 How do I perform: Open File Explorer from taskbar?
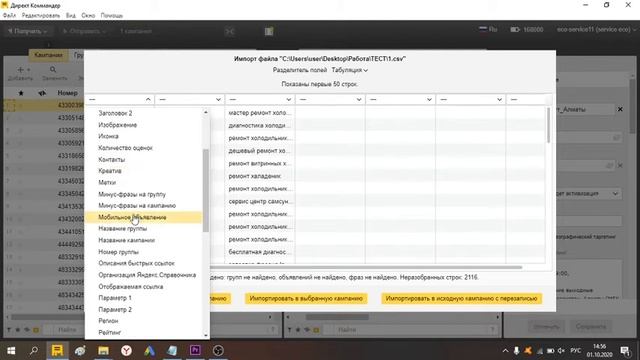tap(103, 351)
